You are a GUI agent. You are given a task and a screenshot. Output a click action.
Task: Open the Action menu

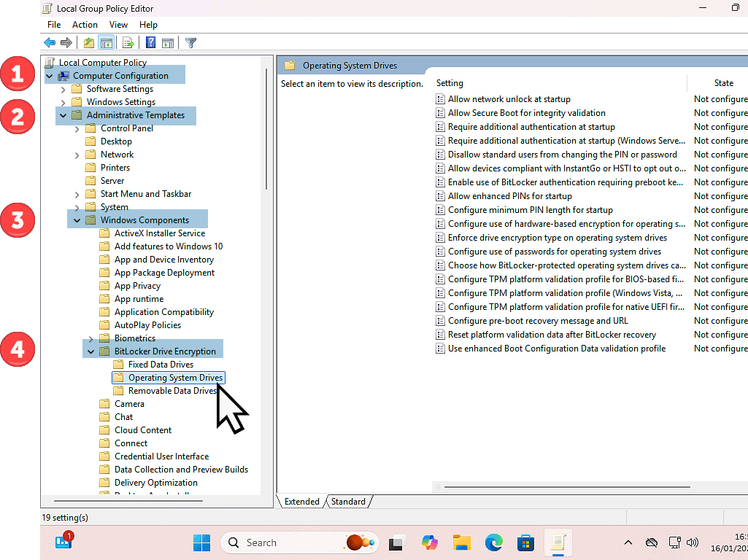pos(85,25)
